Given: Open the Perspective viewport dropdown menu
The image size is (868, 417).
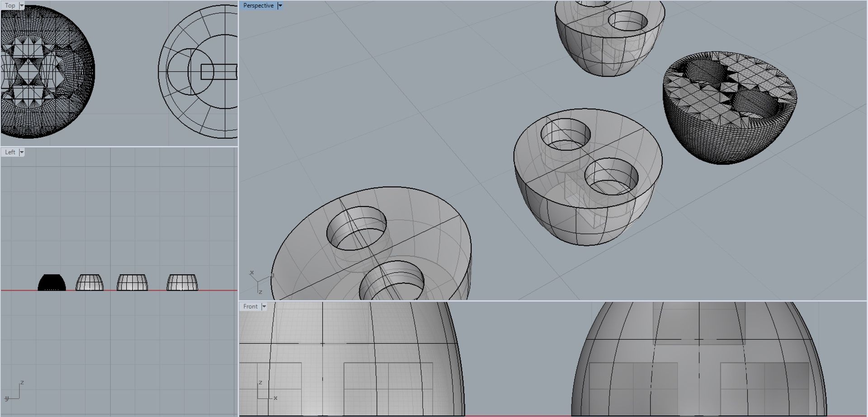Looking at the screenshot, I should click(280, 6).
